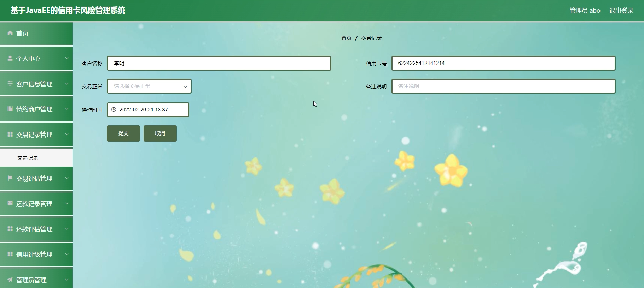This screenshot has height=288, width=644.
Task: Open 交易记录管理 menu item
Action: (x=36, y=134)
